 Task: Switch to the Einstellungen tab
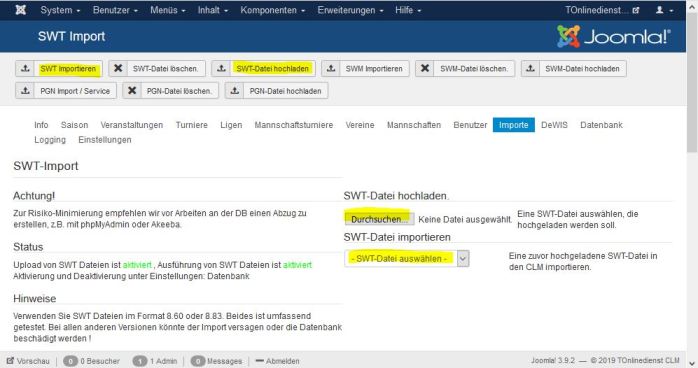coord(105,140)
